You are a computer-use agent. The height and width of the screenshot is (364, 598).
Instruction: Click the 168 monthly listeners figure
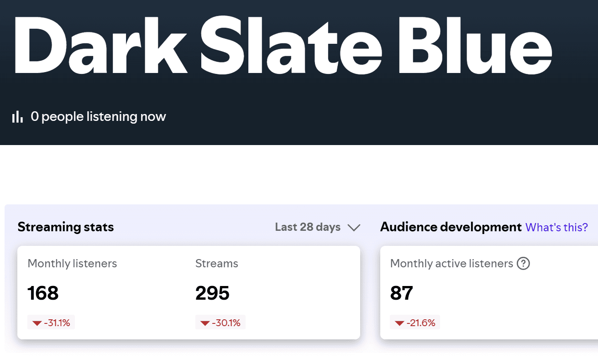point(43,293)
